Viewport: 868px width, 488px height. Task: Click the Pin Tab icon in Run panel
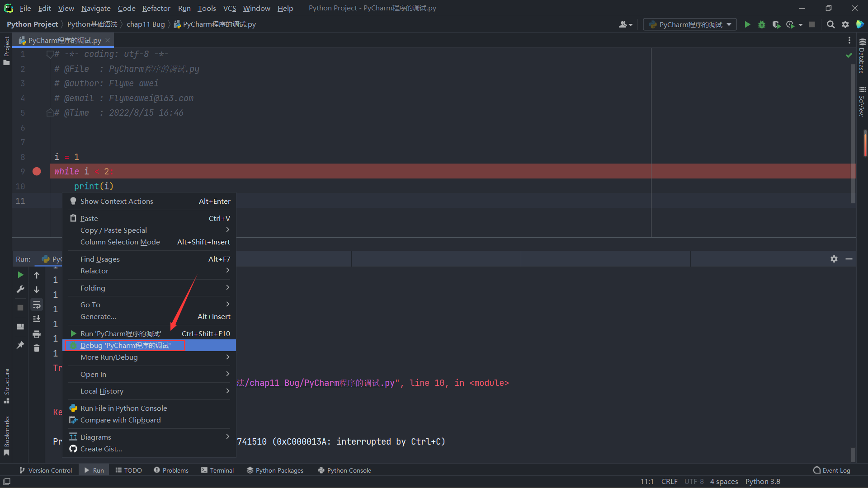click(20, 345)
